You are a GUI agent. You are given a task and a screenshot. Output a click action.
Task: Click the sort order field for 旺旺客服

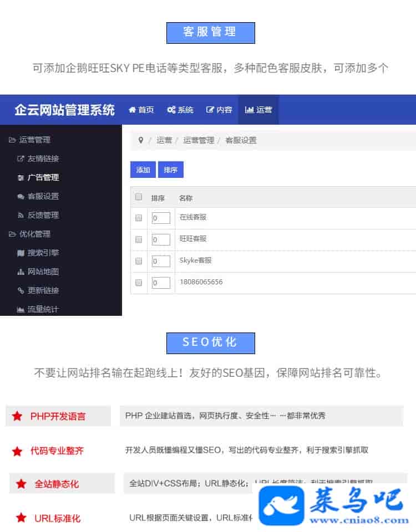point(161,239)
